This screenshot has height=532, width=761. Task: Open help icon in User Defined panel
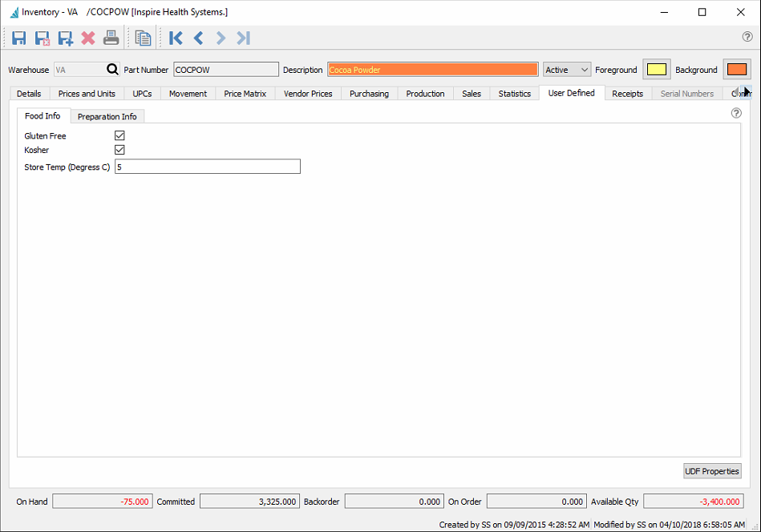(x=736, y=113)
